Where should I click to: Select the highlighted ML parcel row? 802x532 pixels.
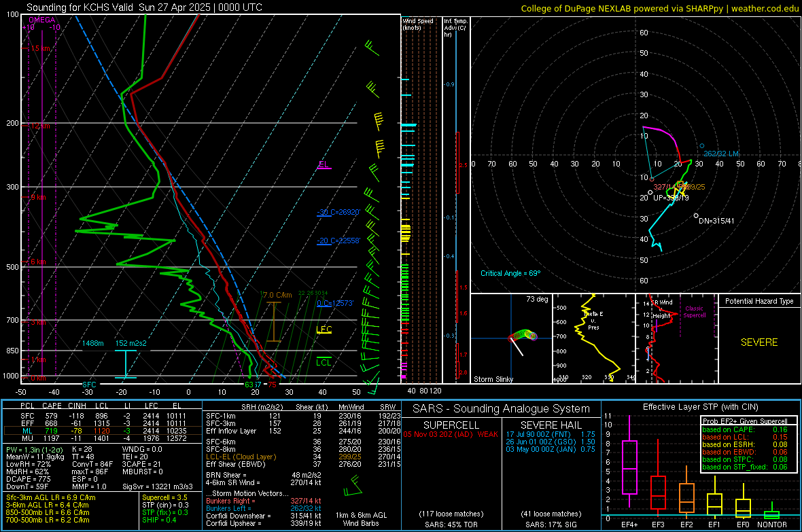(x=103, y=431)
